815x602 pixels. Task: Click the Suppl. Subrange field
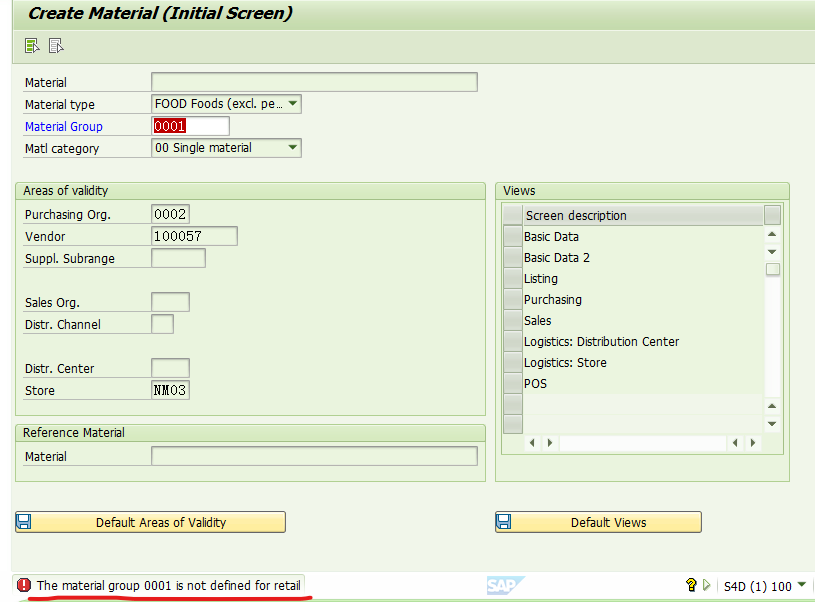pyautogui.click(x=178, y=258)
